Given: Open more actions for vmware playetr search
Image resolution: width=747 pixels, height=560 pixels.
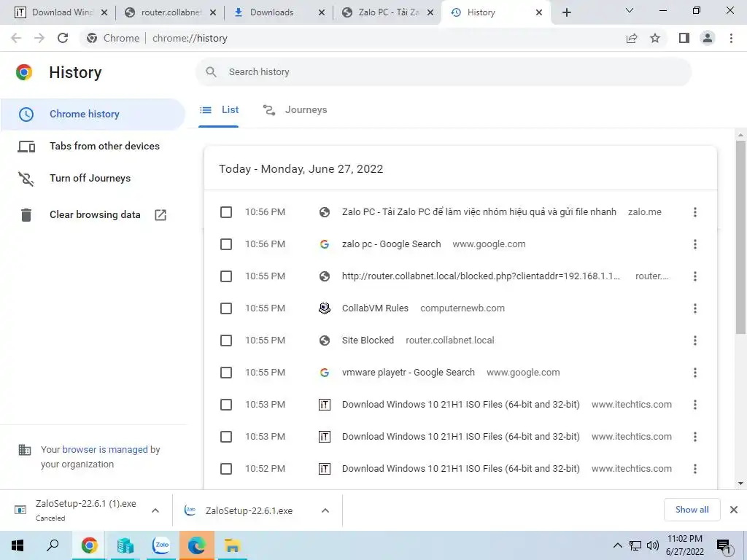Looking at the screenshot, I should click(x=695, y=373).
